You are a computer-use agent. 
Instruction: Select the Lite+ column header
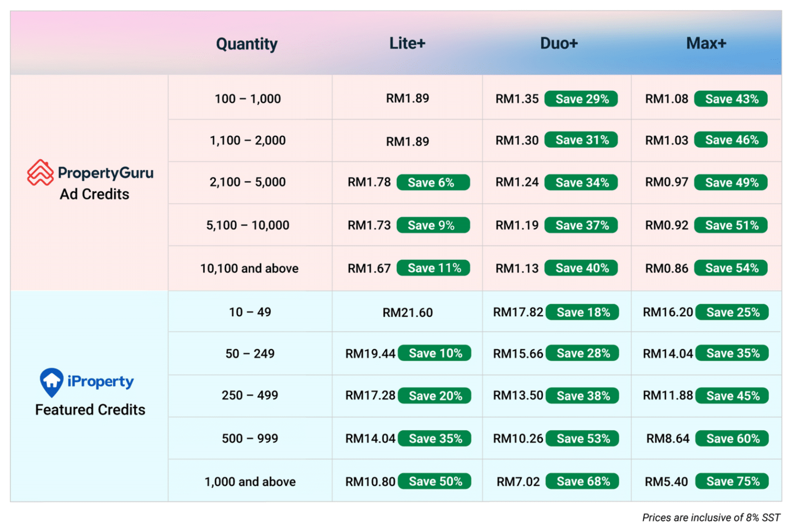point(407,43)
